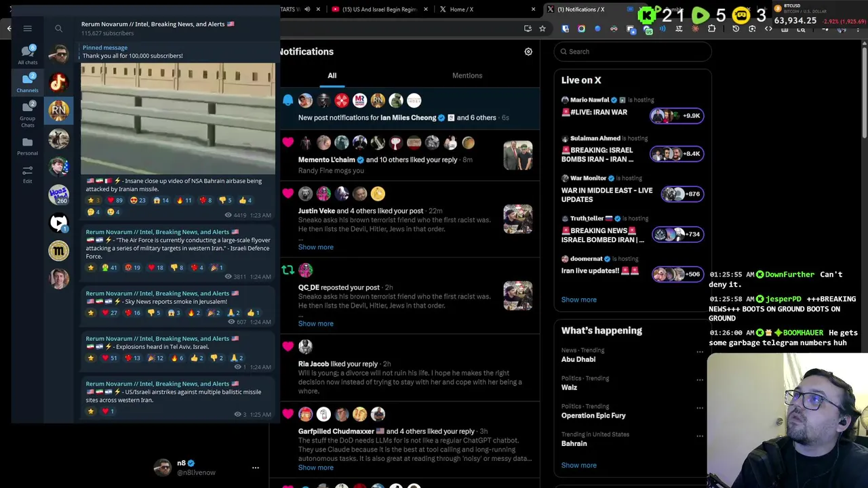Open the channel avatar with 260 badge
This screenshot has width=868, height=488.
[x=58, y=195]
